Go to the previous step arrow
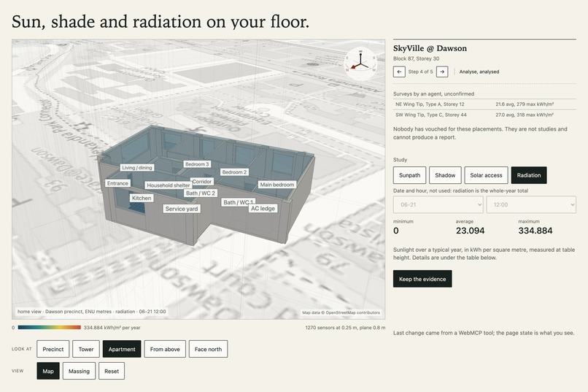This screenshot has width=588, height=392. [399, 72]
